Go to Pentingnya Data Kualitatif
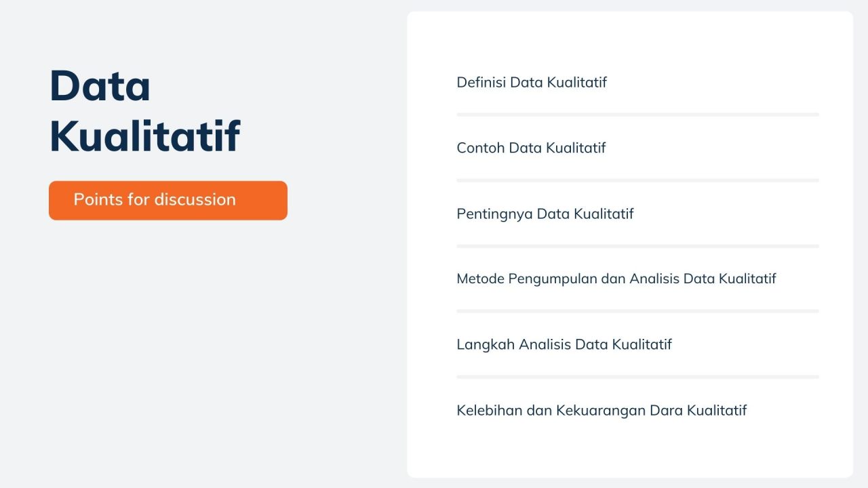The height and width of the screenshot is (488, 868). click(x=545, y=214)
